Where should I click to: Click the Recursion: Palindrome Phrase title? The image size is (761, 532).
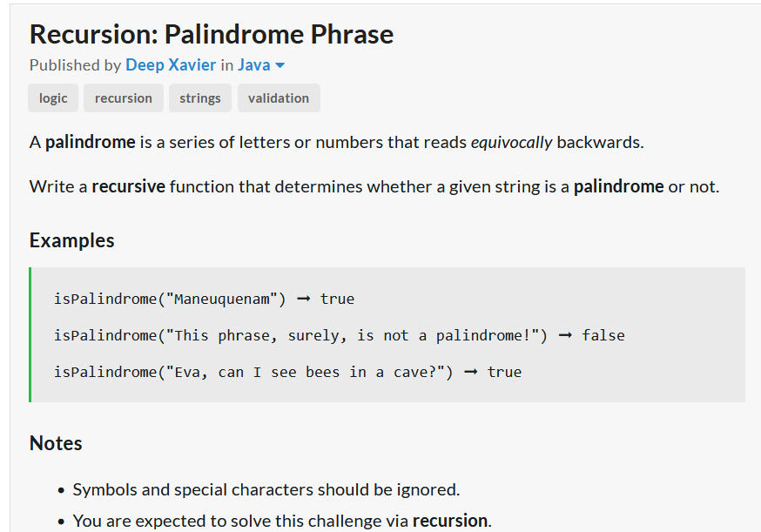(x=212, y=35)
